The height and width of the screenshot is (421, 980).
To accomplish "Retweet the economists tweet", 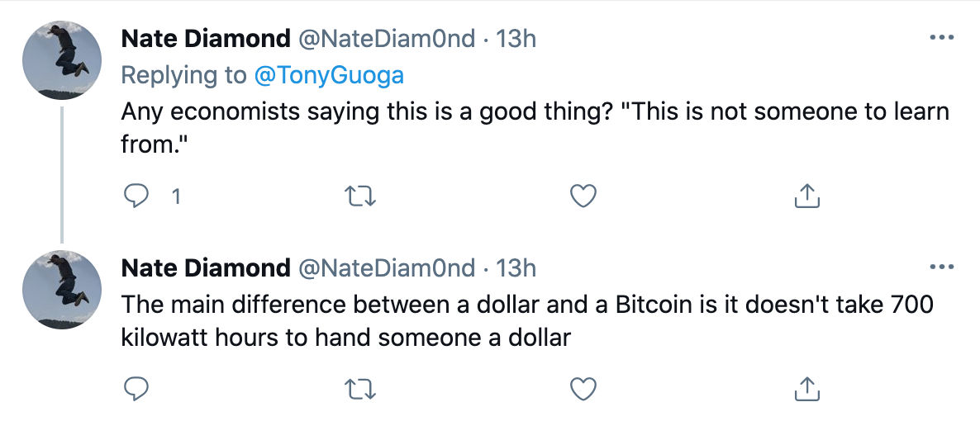I will (x=359, y=196).
